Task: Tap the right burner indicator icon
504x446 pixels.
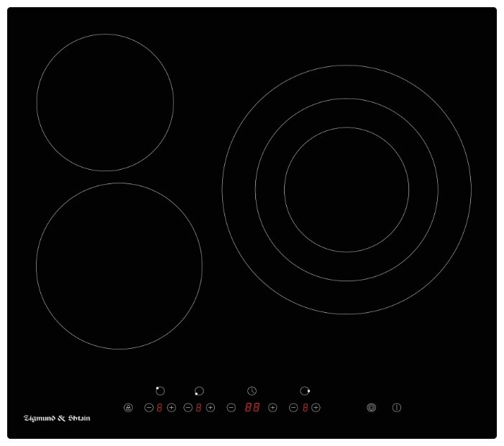Action: tap(305, 391)
